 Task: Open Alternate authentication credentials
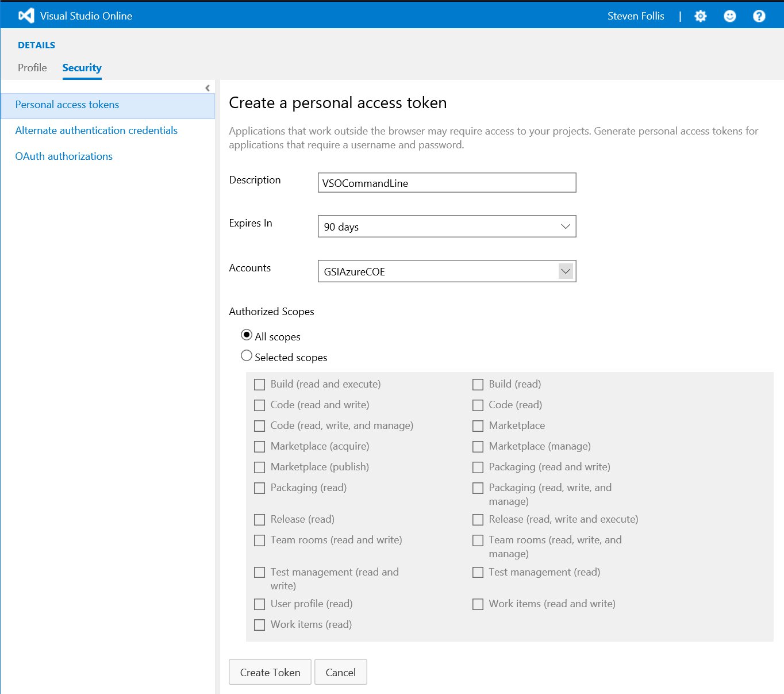96,131
